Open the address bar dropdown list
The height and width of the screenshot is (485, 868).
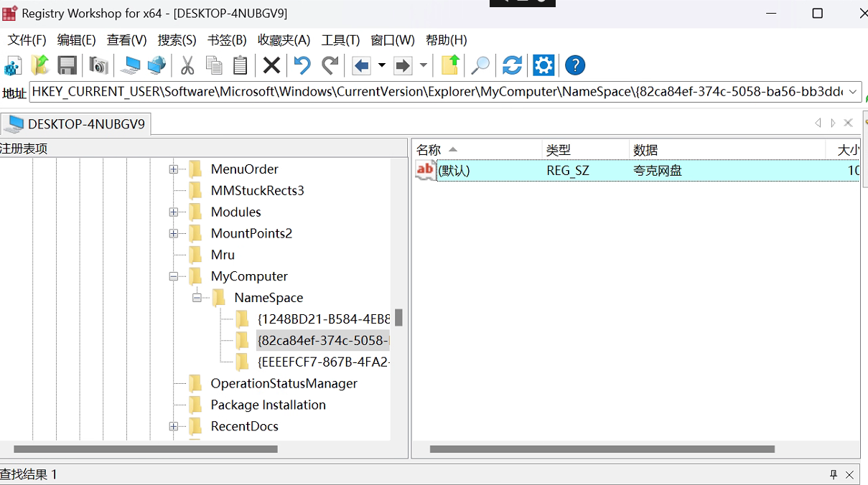853,92
